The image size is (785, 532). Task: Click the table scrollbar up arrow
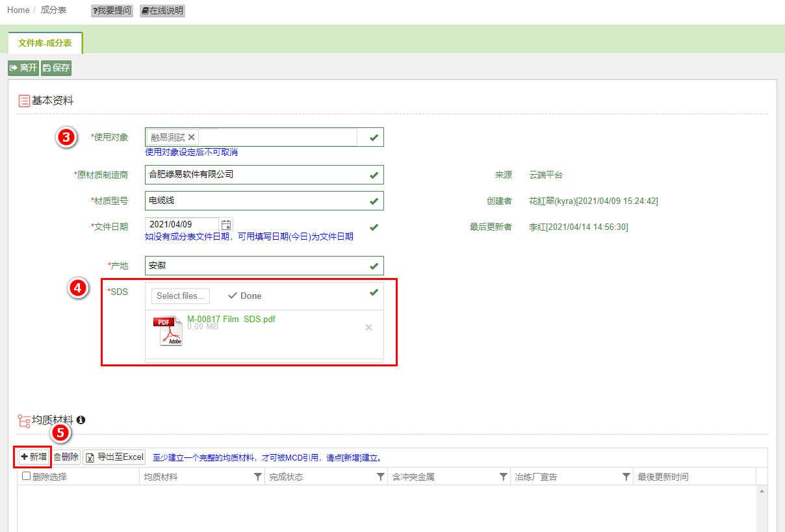762,491
